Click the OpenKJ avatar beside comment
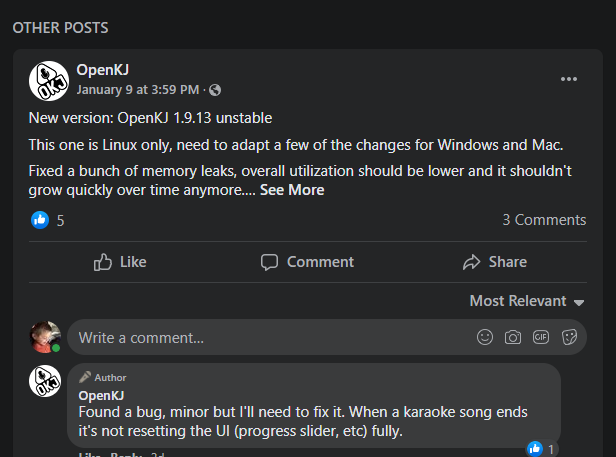 46,382
